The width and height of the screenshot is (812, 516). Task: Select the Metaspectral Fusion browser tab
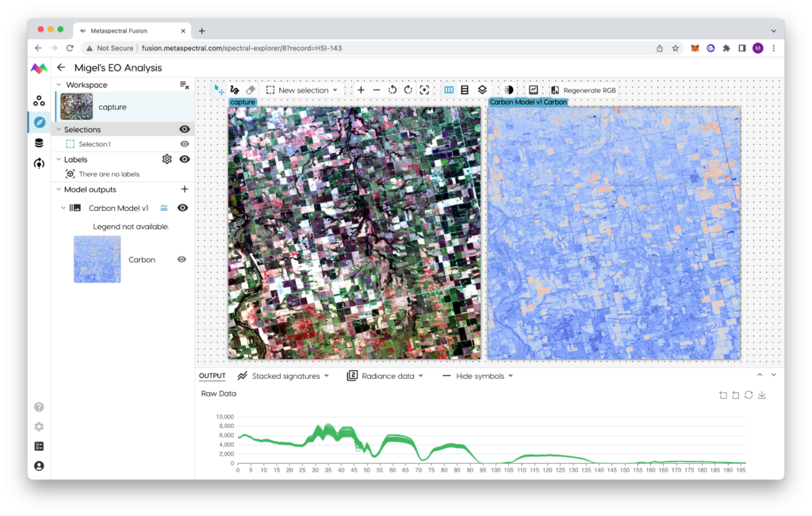click(x=132, y=31)
